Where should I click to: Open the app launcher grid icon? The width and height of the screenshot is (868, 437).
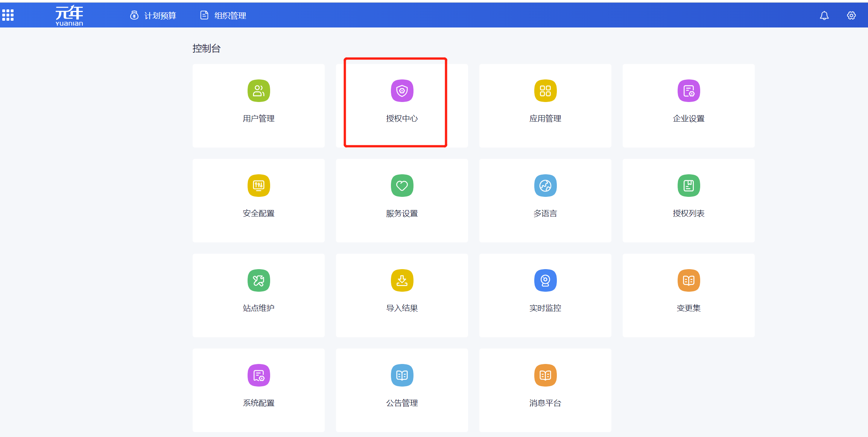coord(8,15)
